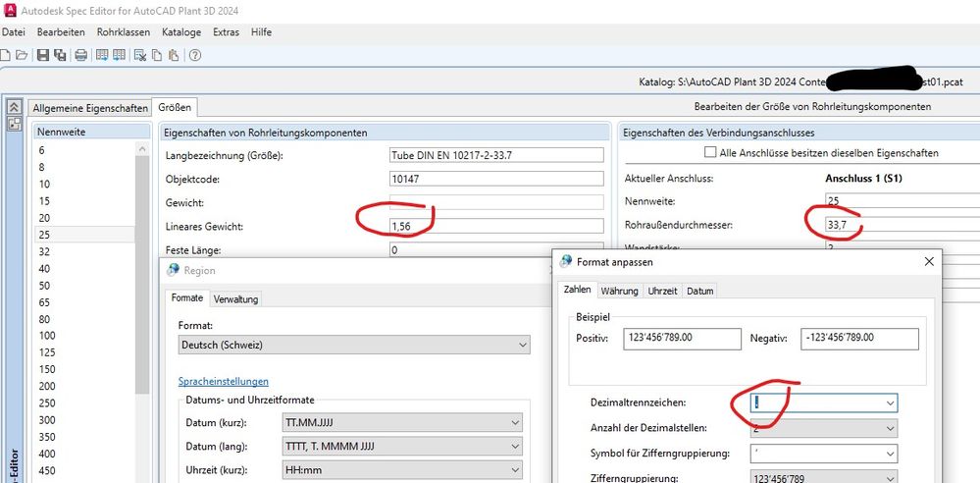980x483 pixels.
Task: Collapse the panel with the double-chevron icon
Action: (13, 107)
